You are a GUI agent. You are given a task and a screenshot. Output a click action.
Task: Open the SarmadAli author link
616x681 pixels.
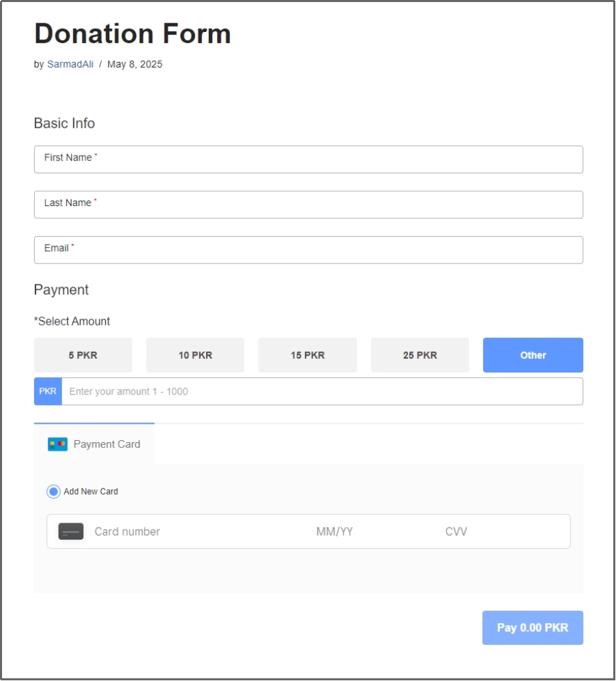tap(70, 65)
